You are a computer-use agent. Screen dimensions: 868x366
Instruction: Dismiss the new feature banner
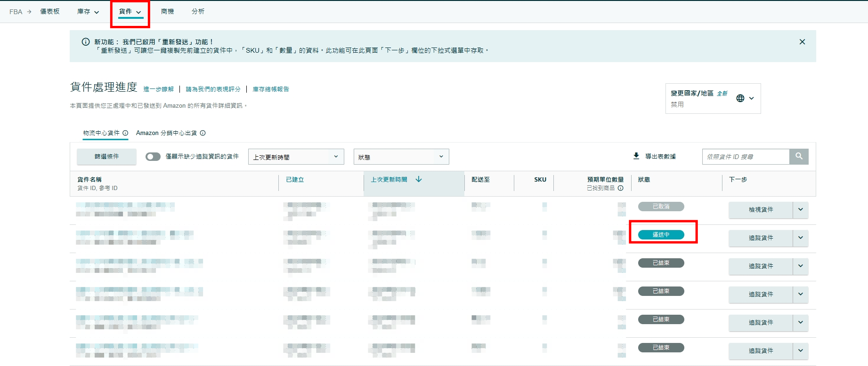pos(802,42)
